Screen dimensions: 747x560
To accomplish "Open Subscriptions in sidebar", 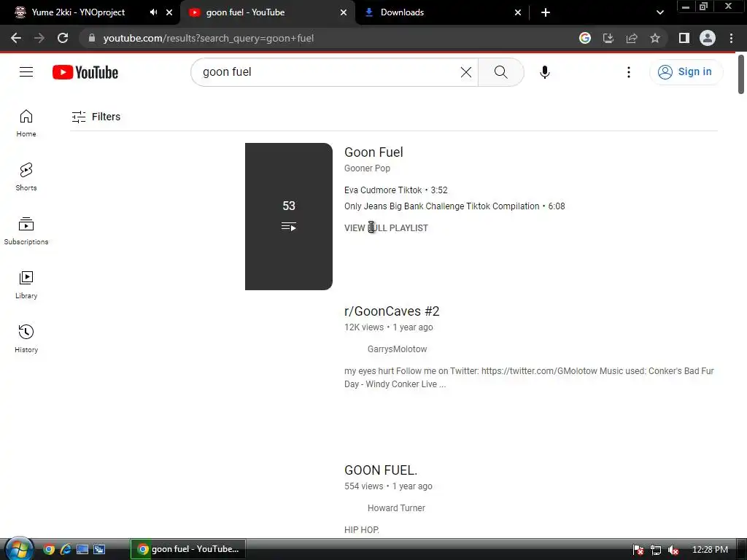I will click(26, 231).
